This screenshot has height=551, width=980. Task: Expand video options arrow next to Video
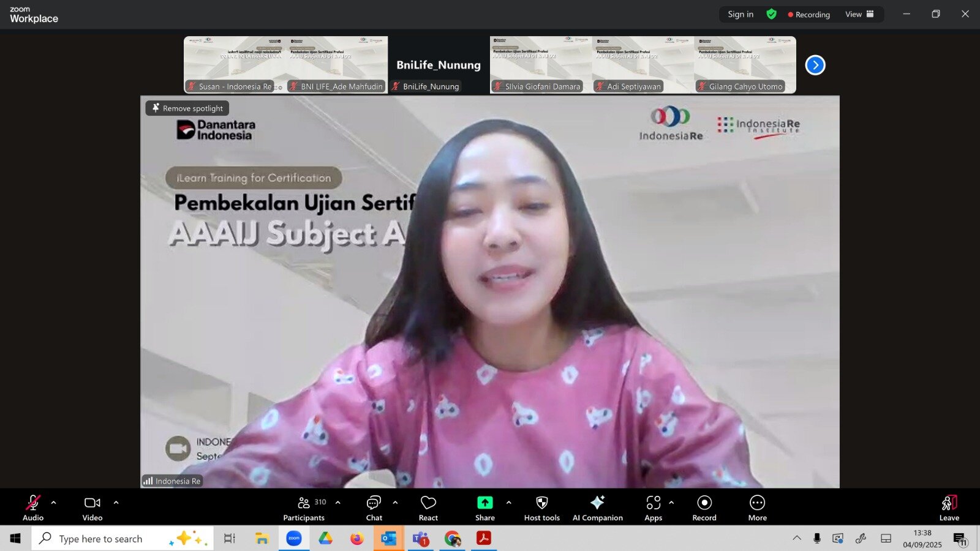pyautogui.click(x=116, y=503)
